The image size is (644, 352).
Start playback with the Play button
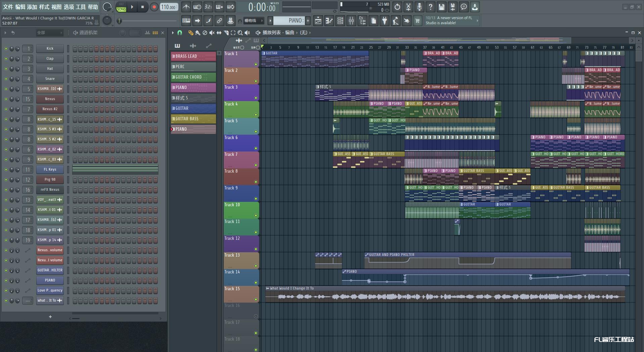(x=132, y=7)
